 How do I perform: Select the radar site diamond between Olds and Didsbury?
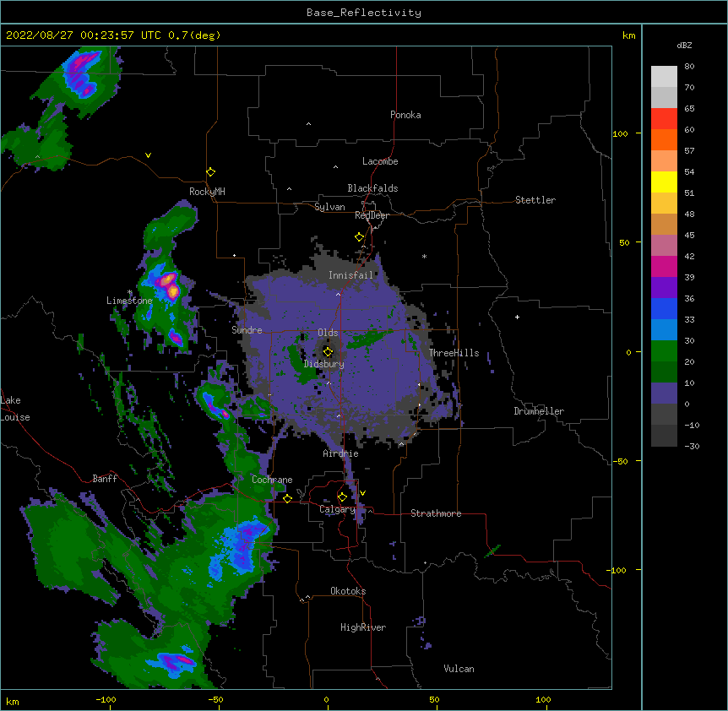pyautogui.click(x=328, y=351)
